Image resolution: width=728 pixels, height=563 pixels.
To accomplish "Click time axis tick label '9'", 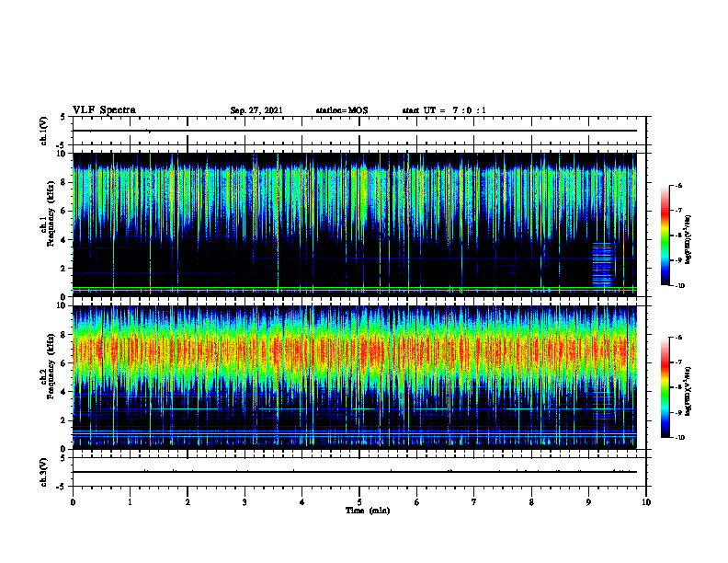I will (x=588, y=502).
